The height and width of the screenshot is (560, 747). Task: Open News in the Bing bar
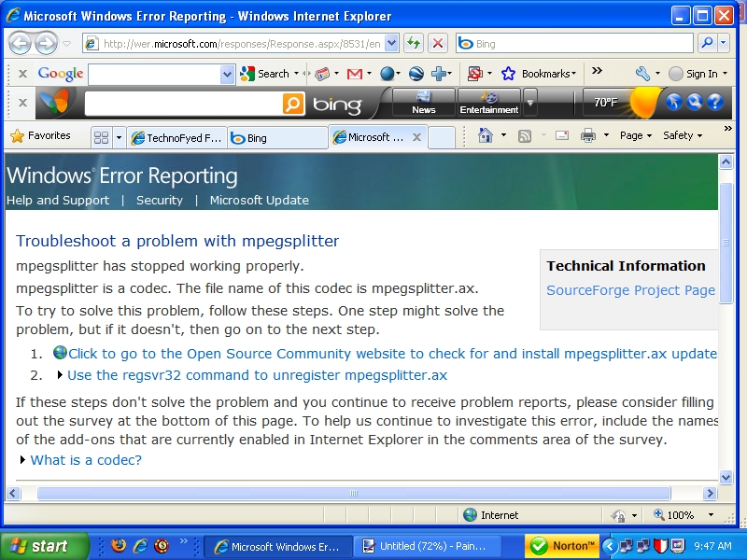(x=424, y=103)
